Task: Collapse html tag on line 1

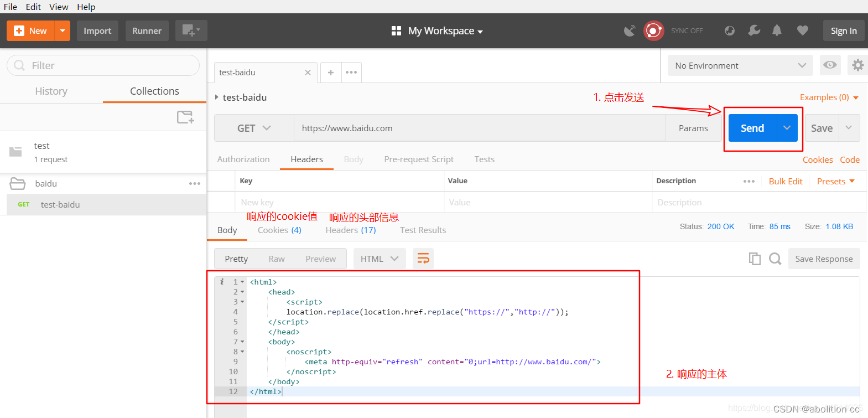Action: click(x=242, y=282)
